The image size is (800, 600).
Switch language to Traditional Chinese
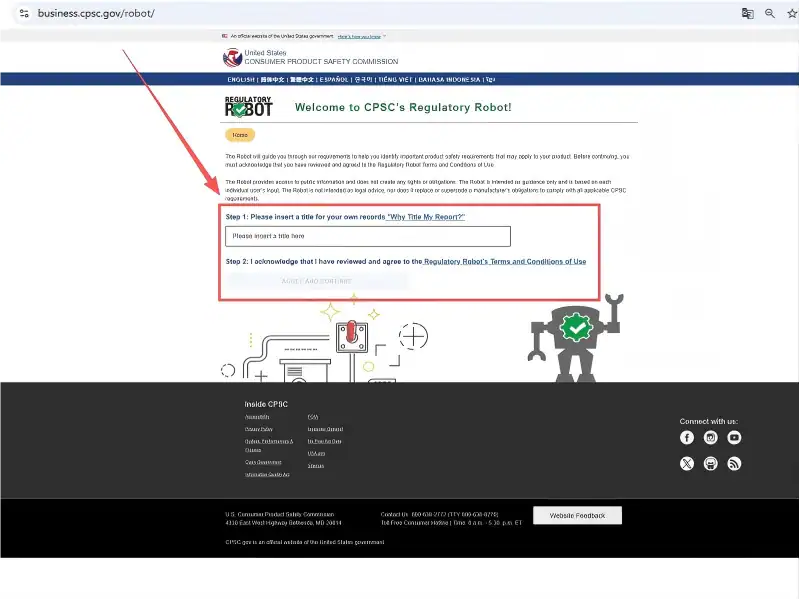click(x=302, y=80)
